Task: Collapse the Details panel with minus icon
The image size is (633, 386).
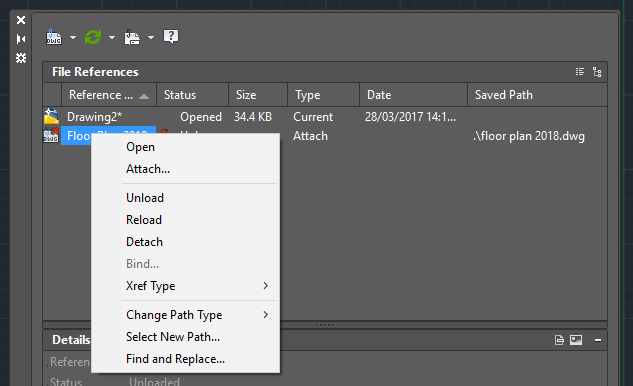Action: coord(598,340)
